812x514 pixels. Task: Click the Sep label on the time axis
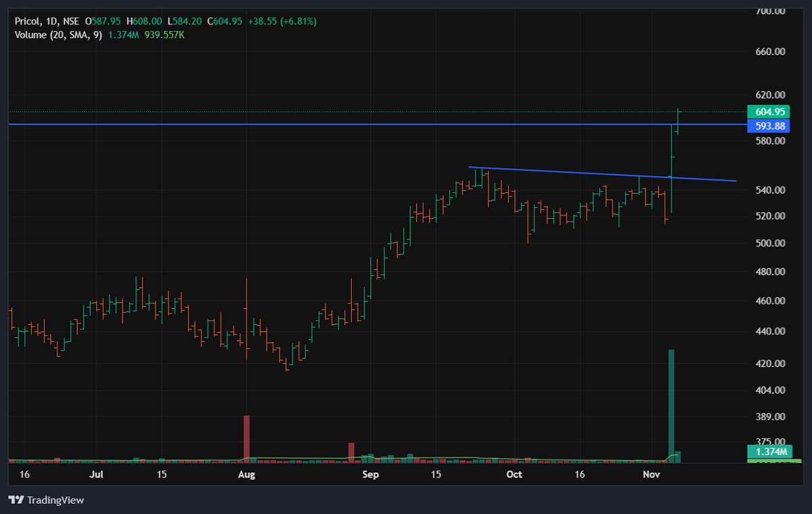(371, 475)
